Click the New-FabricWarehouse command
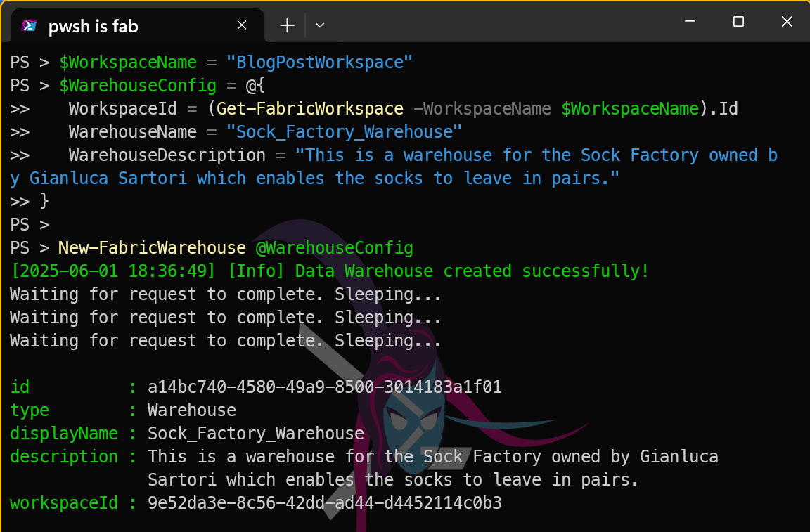Image resolution: width=810 pixels, height=532 pixels. (152, 248)
